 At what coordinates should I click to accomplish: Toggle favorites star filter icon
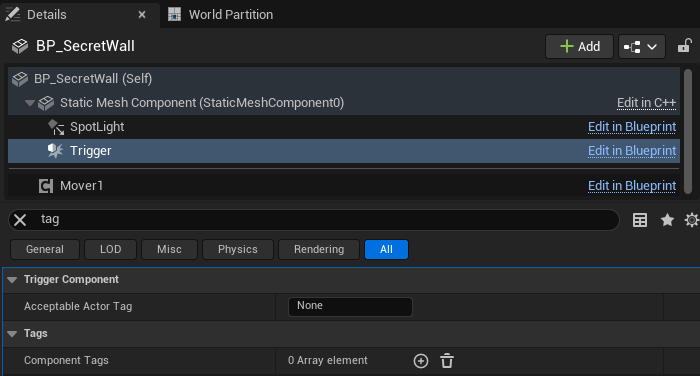[667, 220]
